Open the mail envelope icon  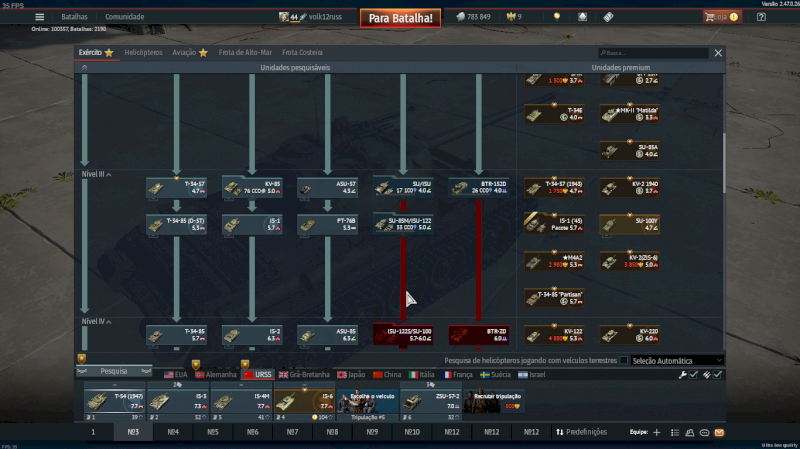click(x=719, y=432)
